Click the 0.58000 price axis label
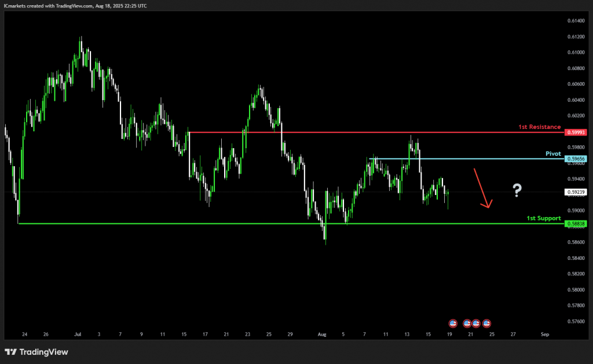 pyautogui.click(x=576, y=290)
